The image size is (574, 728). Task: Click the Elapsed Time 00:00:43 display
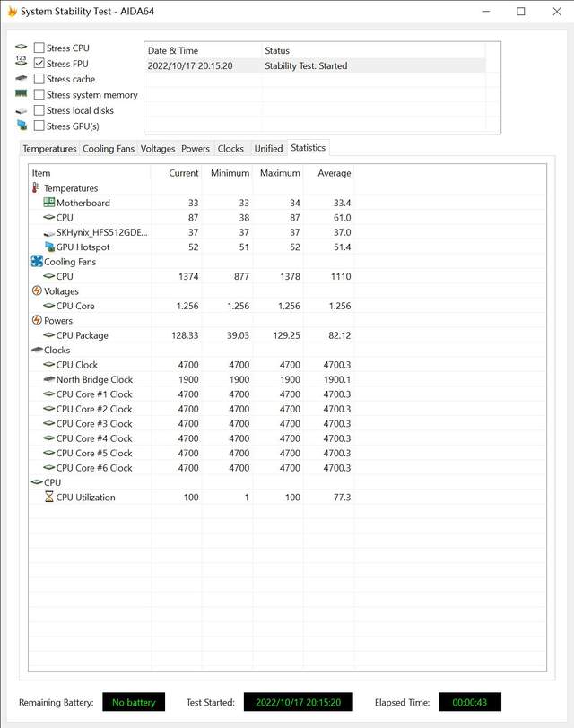[469, 702]
